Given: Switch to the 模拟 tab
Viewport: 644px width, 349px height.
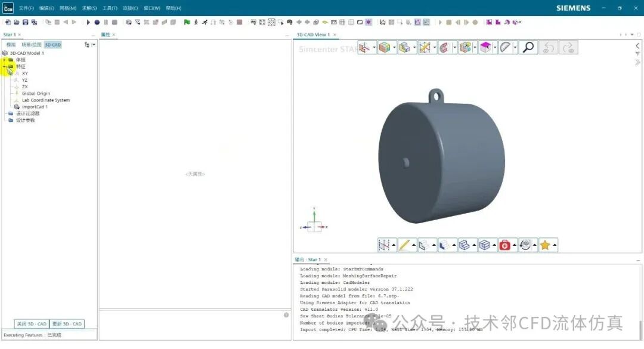Looking at the screenshot, I should tap(11, 44).
